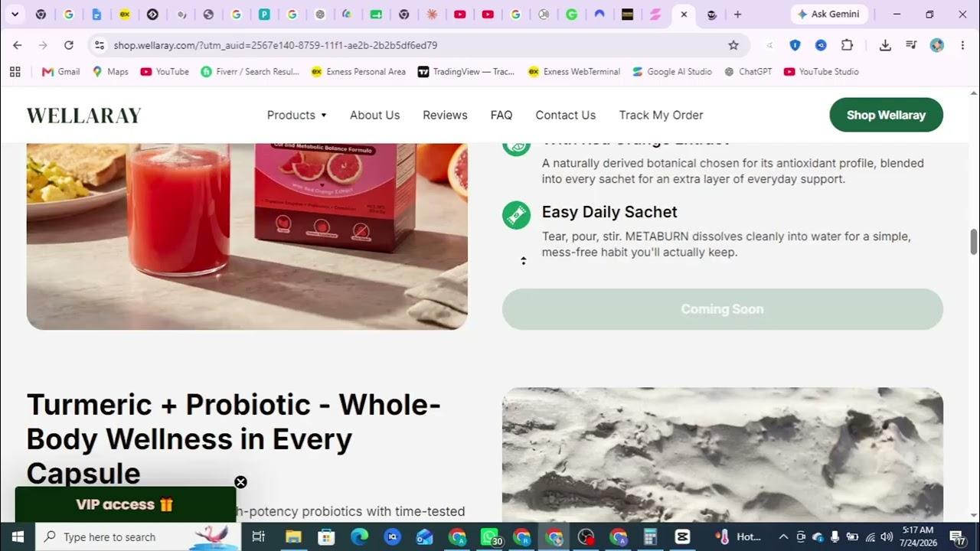Click the taskbar clock showing 5:17 AM
Screen dimensions: 980x551
(918, 536)
